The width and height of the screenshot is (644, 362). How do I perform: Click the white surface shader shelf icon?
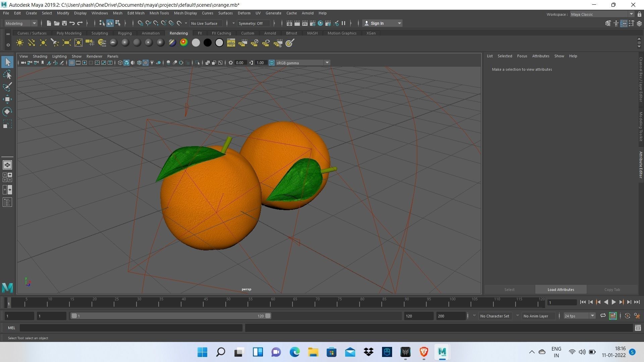196,43
